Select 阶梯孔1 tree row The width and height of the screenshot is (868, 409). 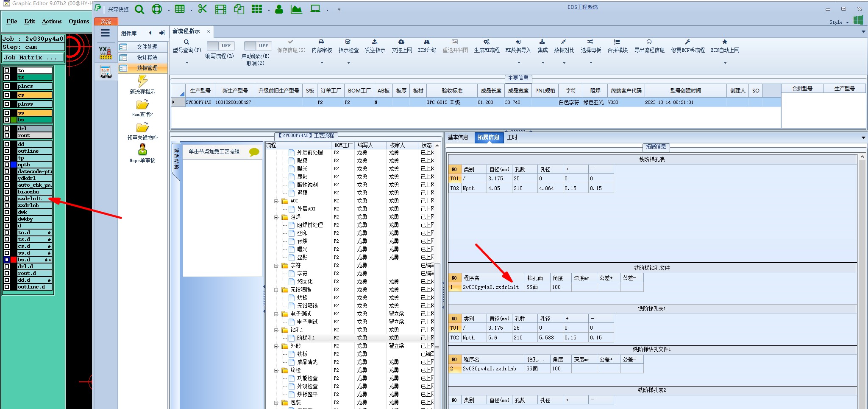[306, 338]
